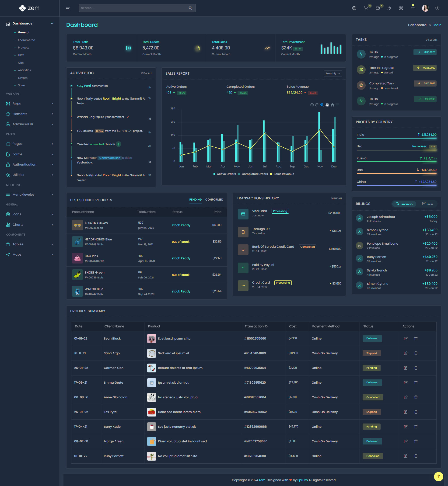Select the chart pan hand tool
Image resolution: width=448 pixels, height=486 pixels.
tap(327, 105)
